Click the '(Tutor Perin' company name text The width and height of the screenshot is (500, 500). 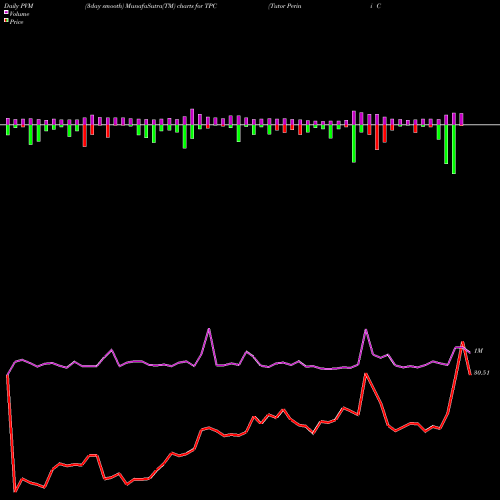pos(285,6)
